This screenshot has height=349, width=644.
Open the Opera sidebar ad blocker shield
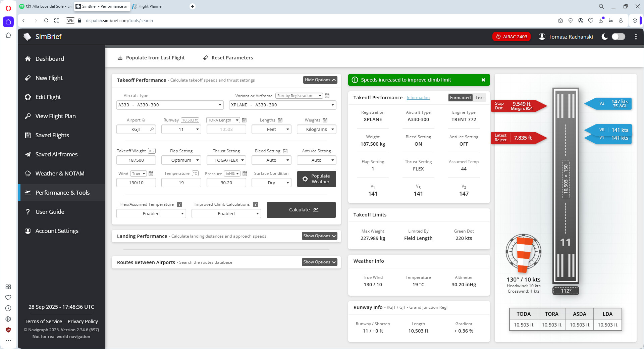point(8,330)
